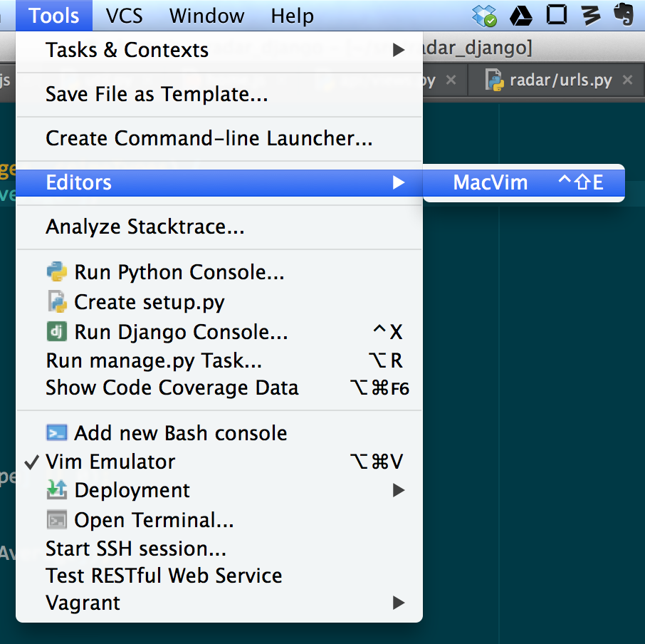The height and width of the screenshot is (644, 645).
Task: Click the file icon next to Create setup.py
Action: tap(57, 301)
